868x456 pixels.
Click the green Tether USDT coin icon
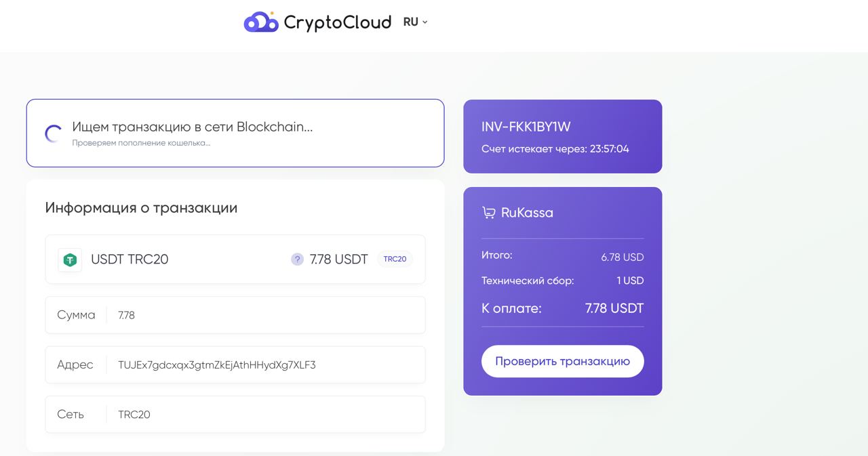70,260
